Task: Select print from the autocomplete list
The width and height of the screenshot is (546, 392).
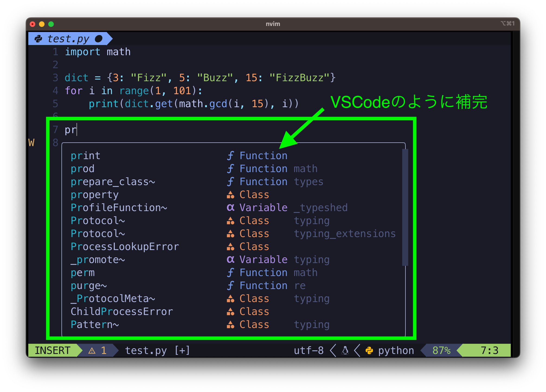Action: [85, 156]
